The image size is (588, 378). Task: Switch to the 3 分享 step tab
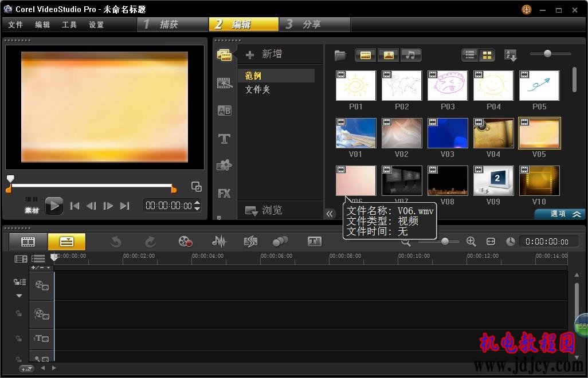pyautogui.click(x=315, y=25)
